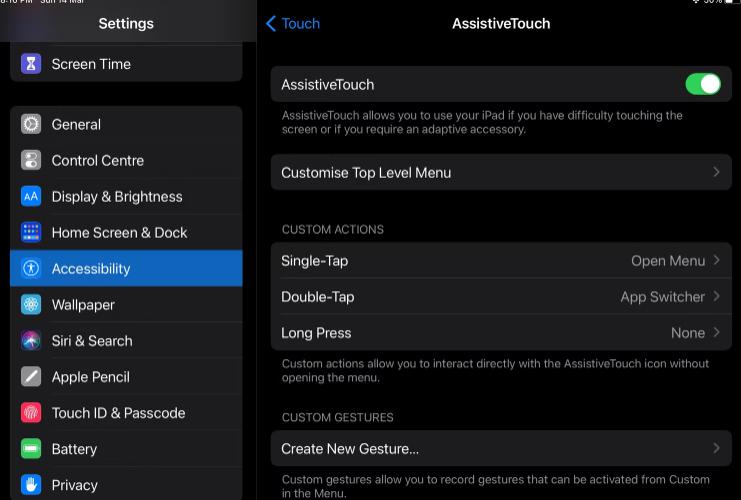Disable the AssistiveTouch switch
The width and height of the screenshot is (741, 500).
(x=703, y=84)
